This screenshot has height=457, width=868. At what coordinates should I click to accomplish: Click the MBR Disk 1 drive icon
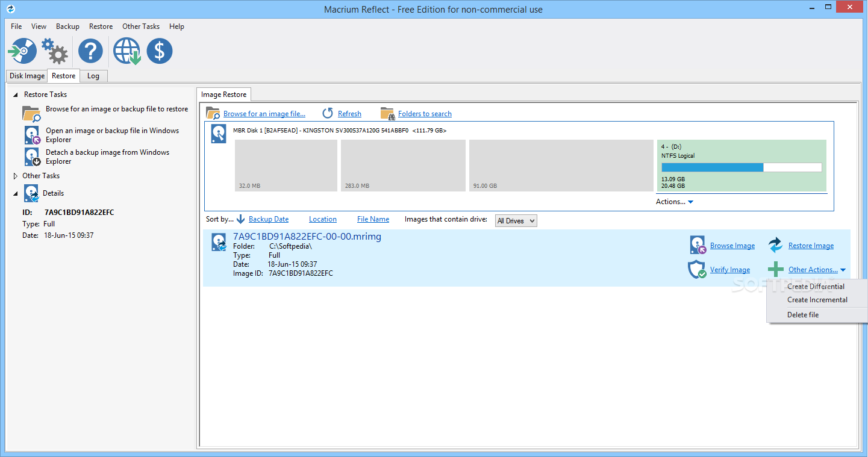pyautogui.click(x=219, y=134)
